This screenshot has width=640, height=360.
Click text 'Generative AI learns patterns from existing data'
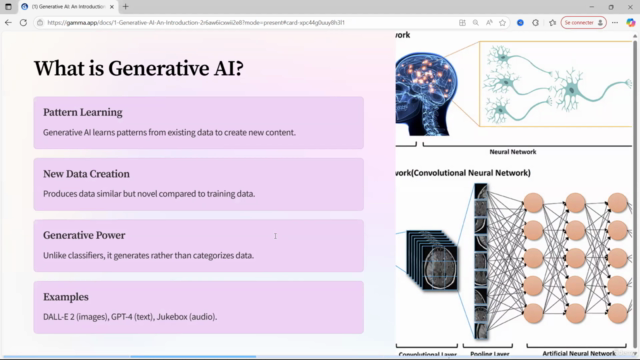coord(128,132)
